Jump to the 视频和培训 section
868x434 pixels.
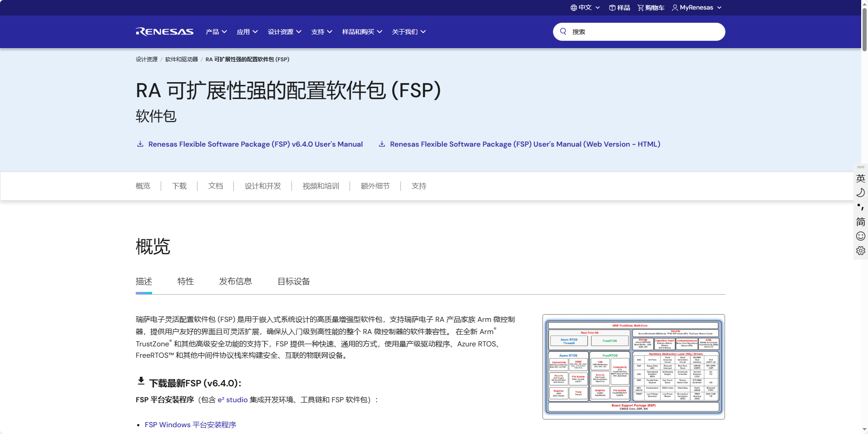(x=321, y=186)
